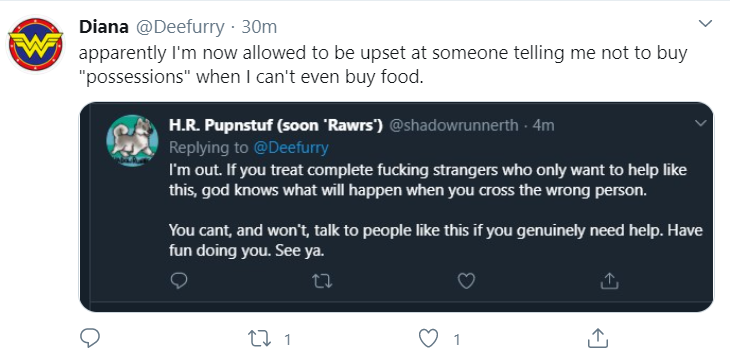
Task: Open the Diana display name link
Action: (104, 27)
